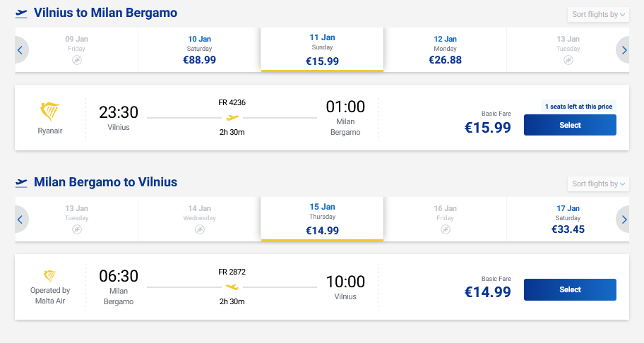The width and height of the screenshot is (644, 343).
Task: Click no-flight icon under 09 Jan Friday
Action: [x=76, y=61]
